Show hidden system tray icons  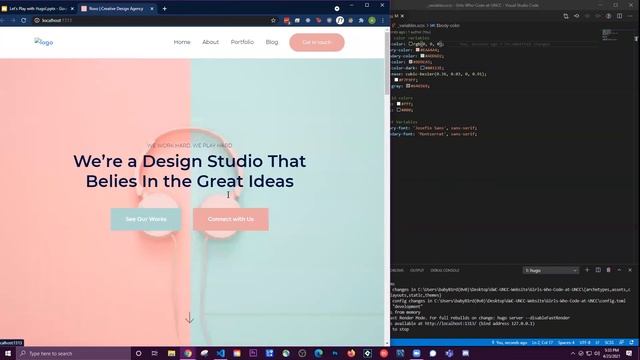pyautogui.click(x=572, y=353)
